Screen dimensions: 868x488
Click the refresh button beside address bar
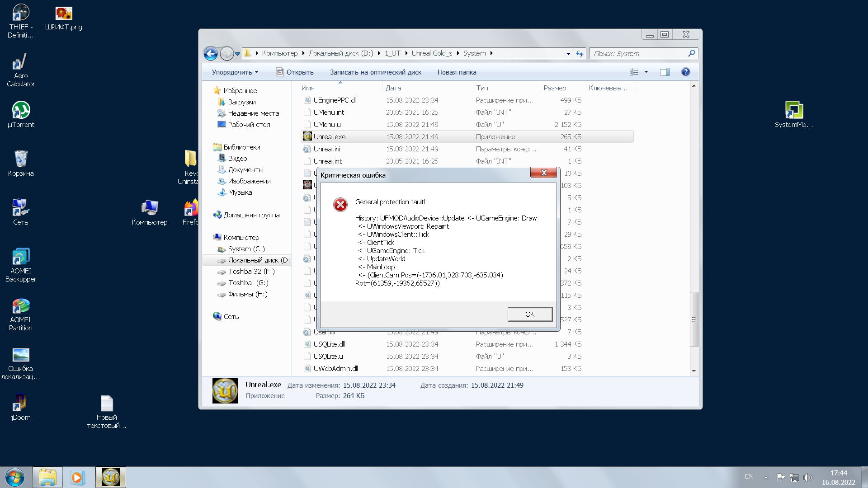pos(580,54)
